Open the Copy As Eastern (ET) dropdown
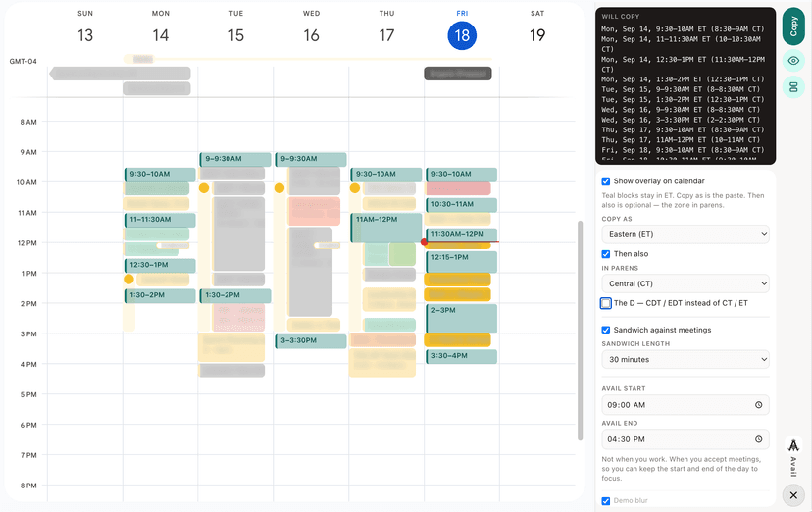This screenshot has width=812, height=512. point(685,234)
